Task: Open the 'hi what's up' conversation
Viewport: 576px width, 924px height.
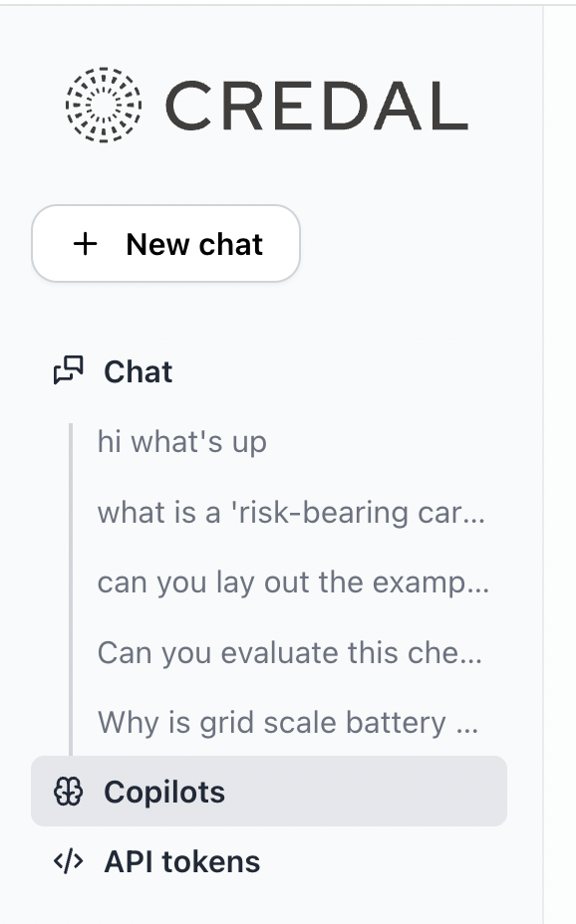Action: pyautogui.click(x=181, y=442)
